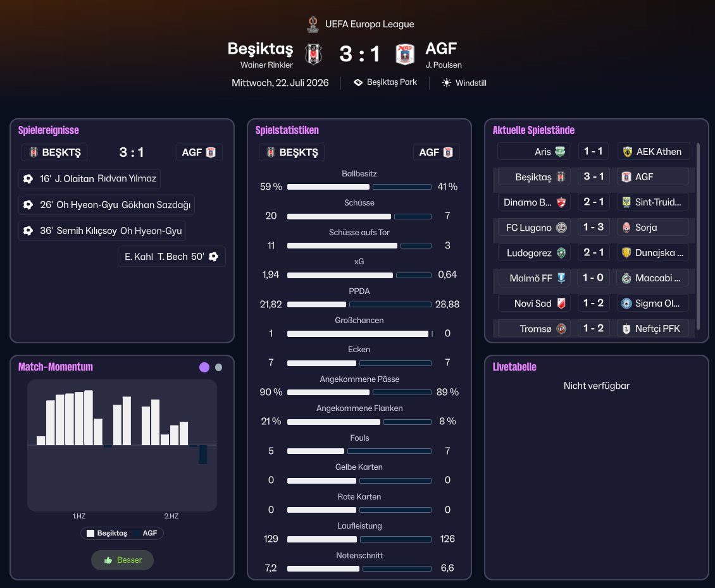Click the 1.HZ label under momentum chart
Screen dimensions: 715x588
click(79, 516)
